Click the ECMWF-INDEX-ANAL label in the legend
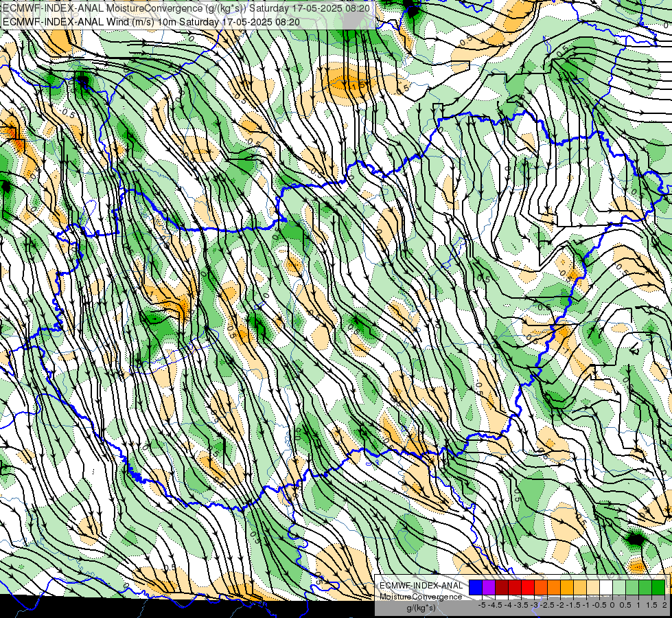Image resolution: width=672 pixels, height=618 pixels. coord(421,586)
